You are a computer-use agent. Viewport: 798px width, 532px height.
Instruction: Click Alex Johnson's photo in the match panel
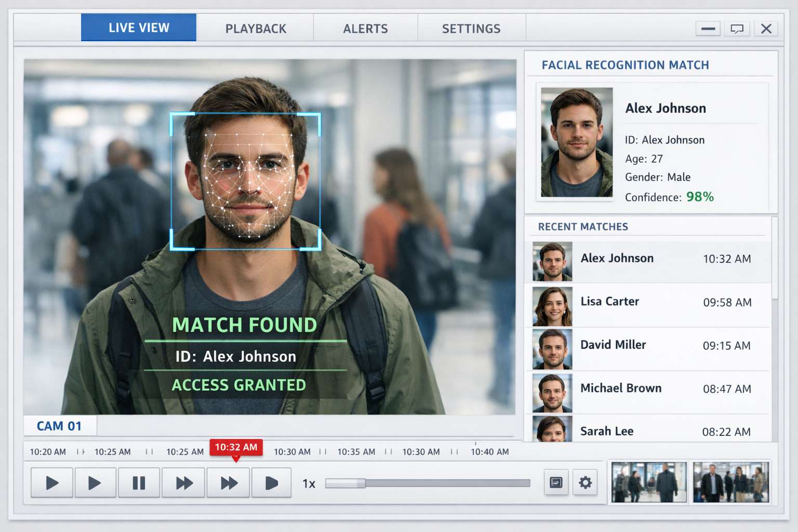tap(577, 142)
